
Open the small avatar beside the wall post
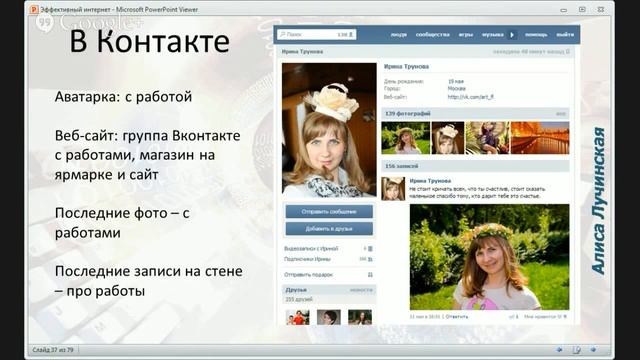pyautogui.click(x=393, y=188)
